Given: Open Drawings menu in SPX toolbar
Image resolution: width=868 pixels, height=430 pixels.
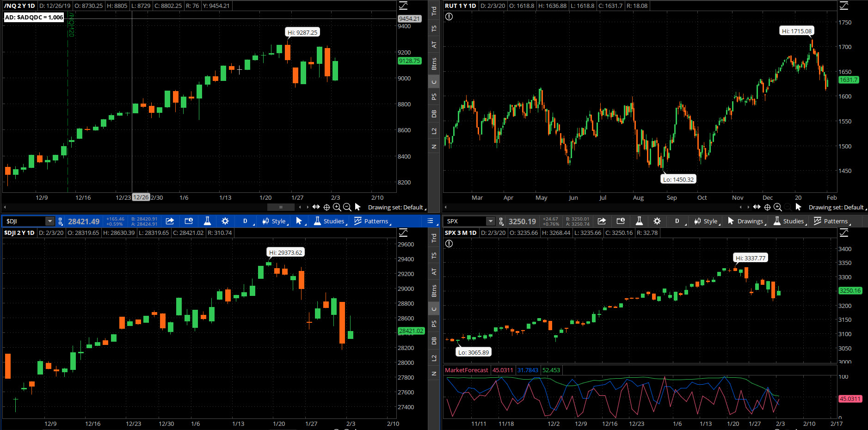Looking at the screenshot, I should coord(746,221).
